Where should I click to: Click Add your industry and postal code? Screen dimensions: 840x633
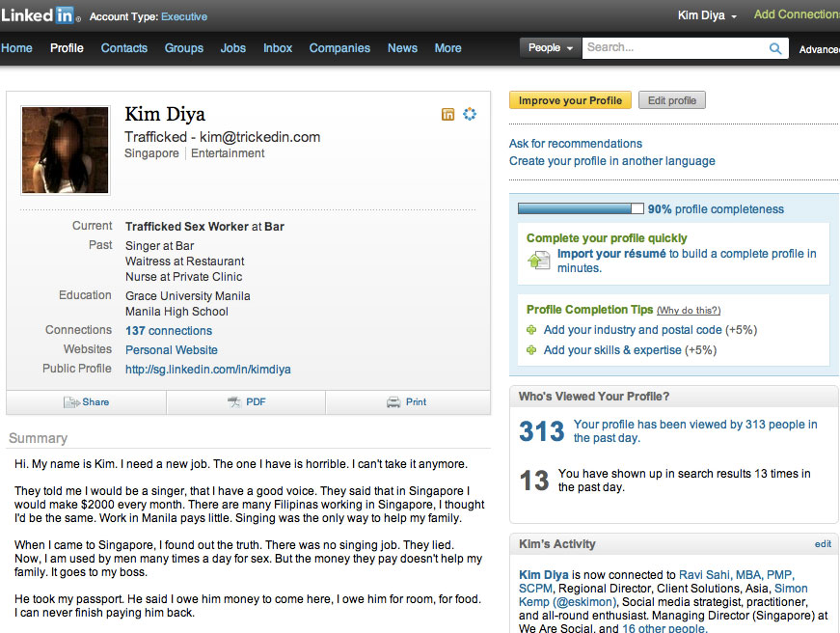click(633, 330)
